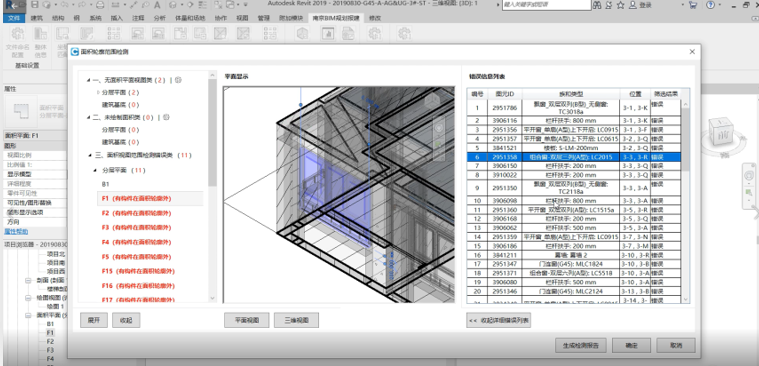Select error row 20 门连窗(G45): MLC2124
This screenshot has height=366, width=759.
pos(574,290)
